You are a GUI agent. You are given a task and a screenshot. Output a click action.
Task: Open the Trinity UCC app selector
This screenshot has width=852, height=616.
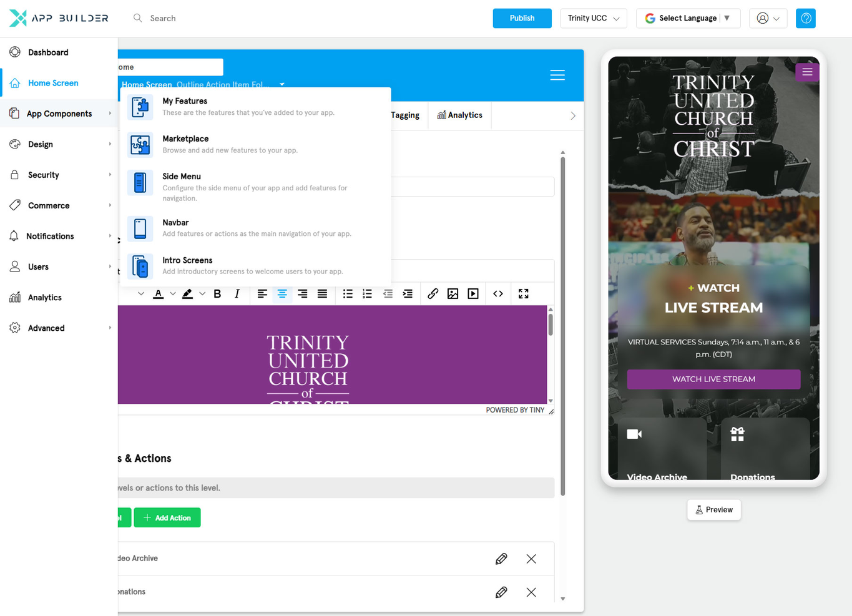pos(594,18)
